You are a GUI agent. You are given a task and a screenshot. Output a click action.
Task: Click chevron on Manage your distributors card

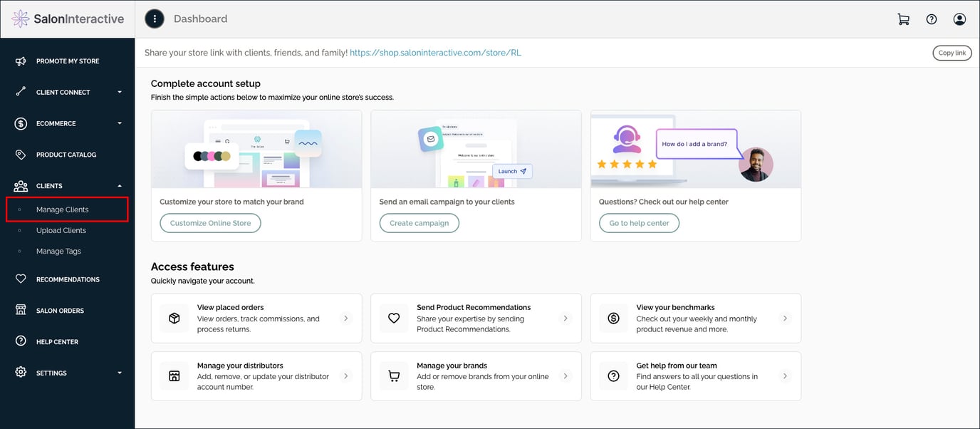[x=346, y=376]
